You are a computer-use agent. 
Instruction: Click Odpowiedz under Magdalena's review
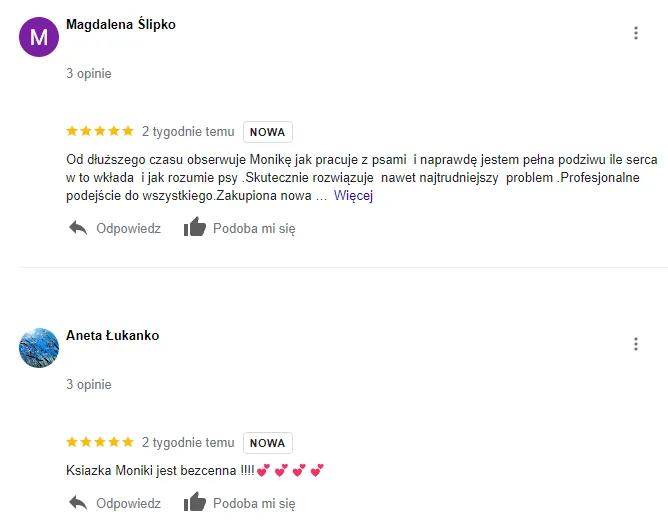128,228
